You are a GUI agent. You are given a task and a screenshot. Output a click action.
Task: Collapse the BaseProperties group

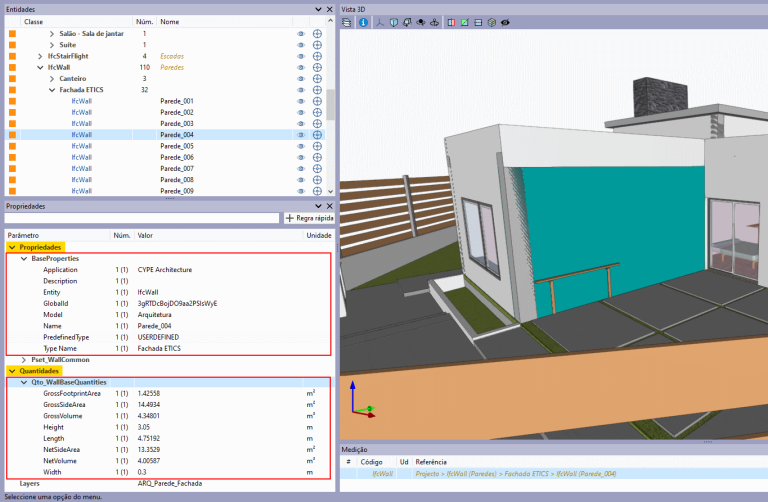click(x=24, y=258)
